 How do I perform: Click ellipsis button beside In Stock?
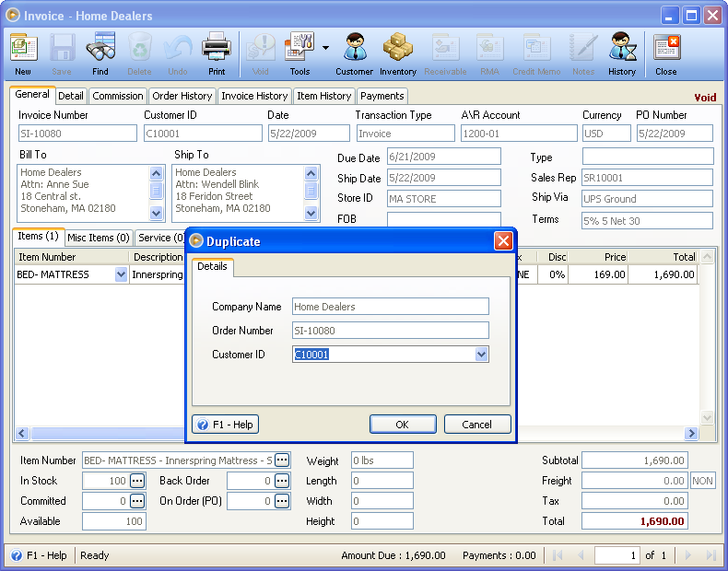(137, 481)
